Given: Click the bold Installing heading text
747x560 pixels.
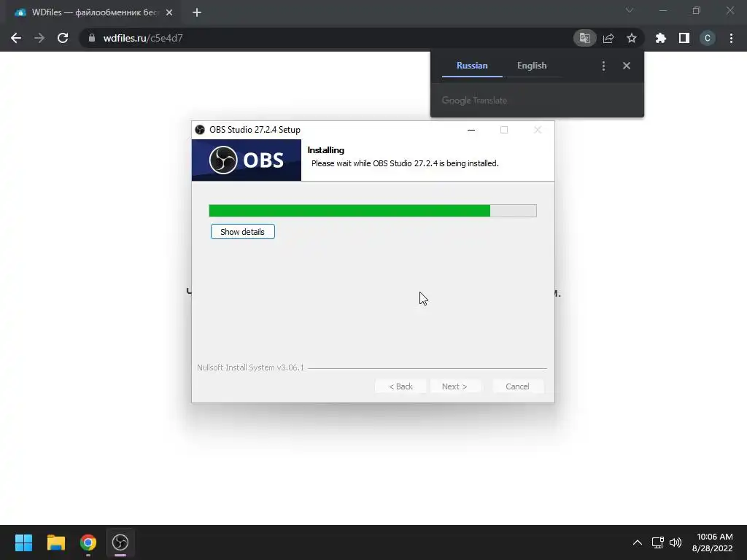Looking at the screenshot, I should (x=326, y=150).
